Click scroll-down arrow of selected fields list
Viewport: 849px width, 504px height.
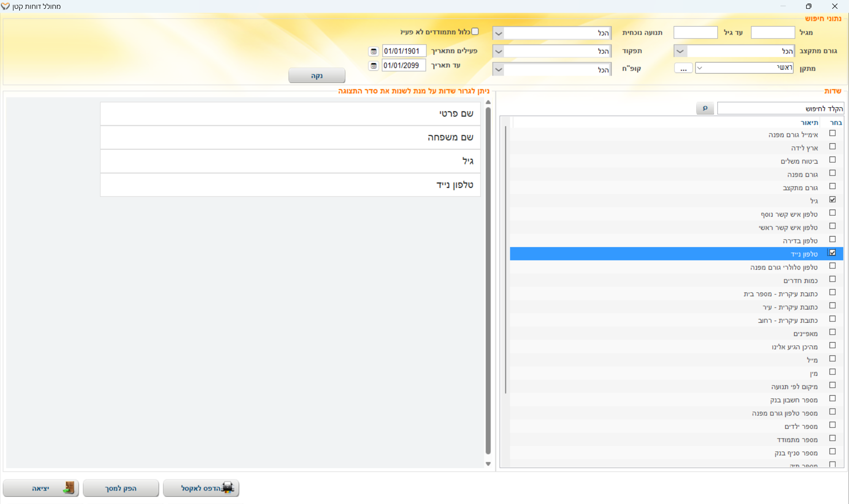488,464
